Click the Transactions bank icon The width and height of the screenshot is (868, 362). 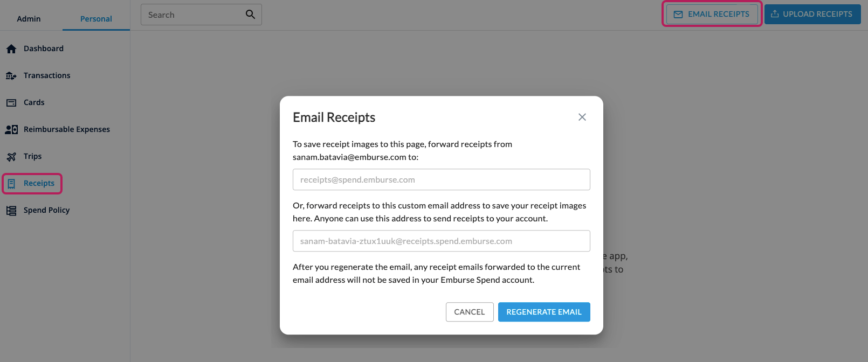point(11,76)
